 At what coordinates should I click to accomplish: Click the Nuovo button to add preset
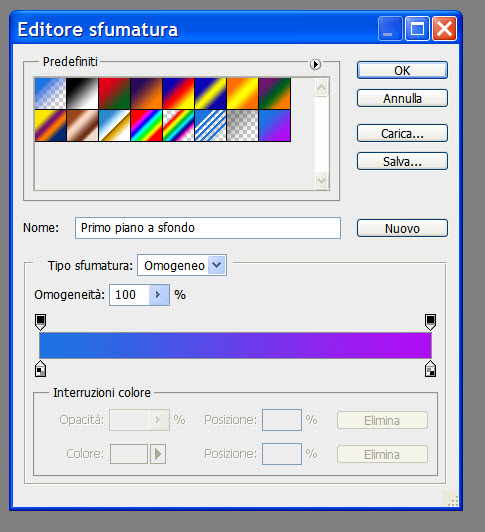402,228
